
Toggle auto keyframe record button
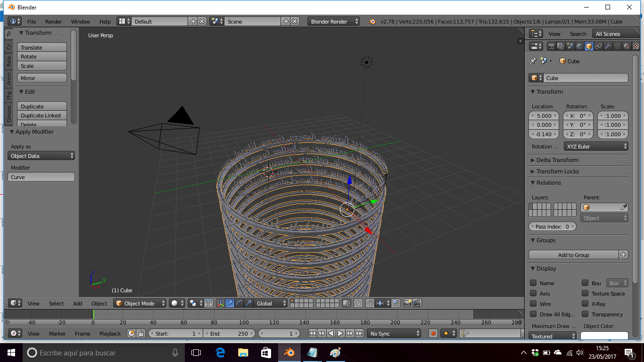pyautogui.click(x=433, y=333)
